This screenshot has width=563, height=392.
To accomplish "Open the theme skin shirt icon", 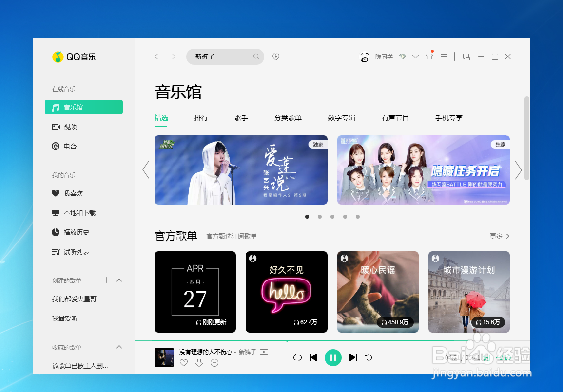I will tap(429, 56).
